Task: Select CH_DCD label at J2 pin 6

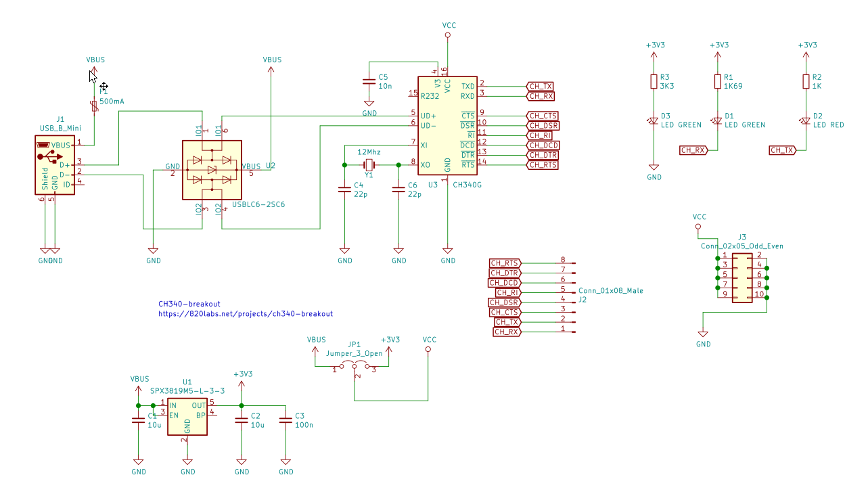Action: point(505,282)
